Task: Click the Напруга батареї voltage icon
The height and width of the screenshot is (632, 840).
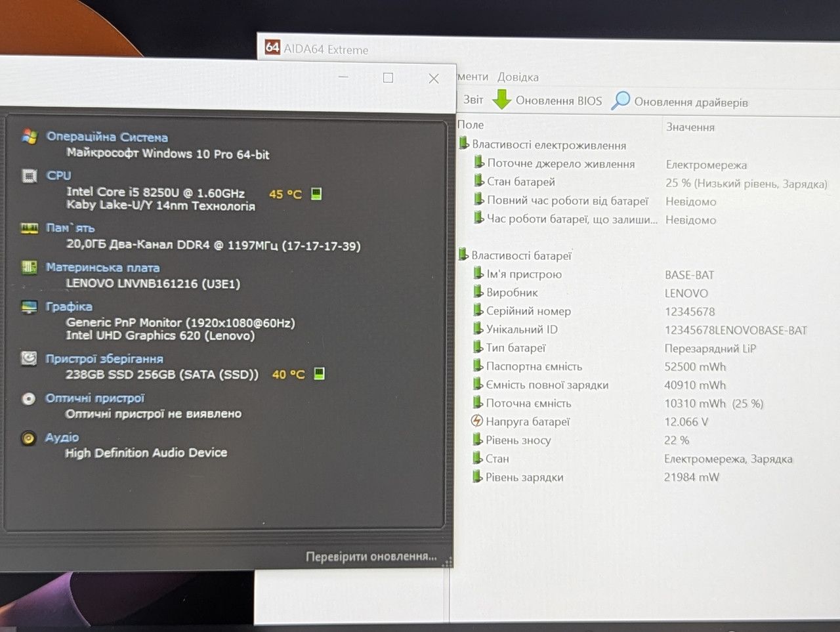Action: tap(477, 421)
